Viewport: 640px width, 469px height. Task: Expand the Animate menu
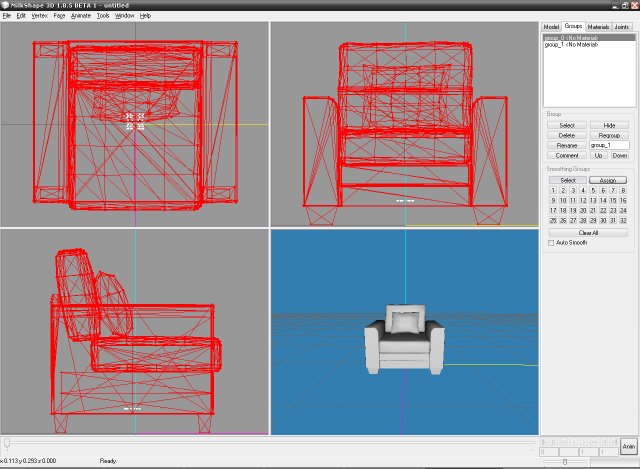point(81,16)
